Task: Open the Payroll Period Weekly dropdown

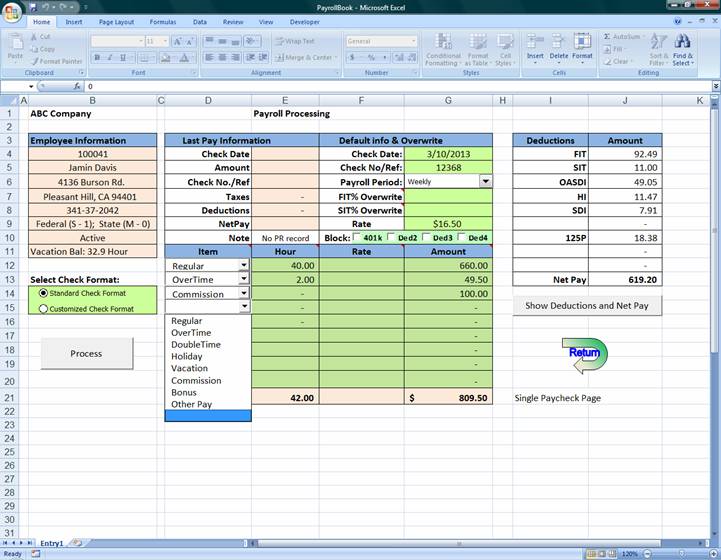Action: pyautogui.click(x=486, y=182)
